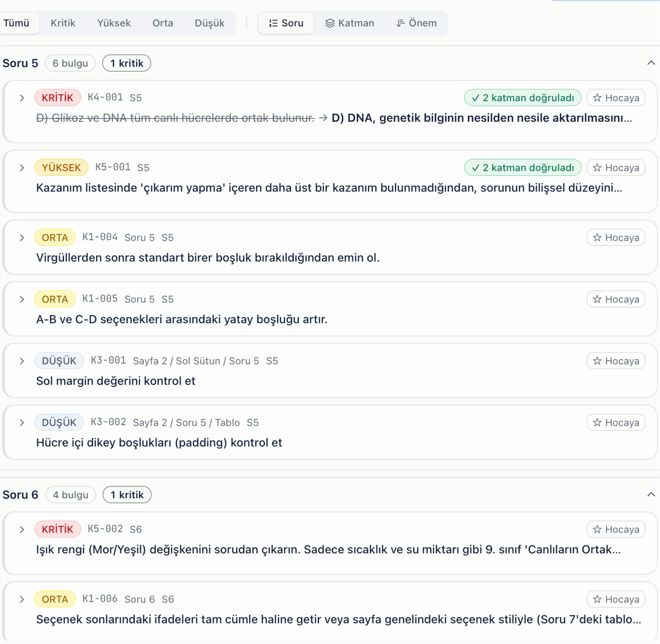Expand the K3-001 finding row
This screenshot has height=644, width=660.
22,361
